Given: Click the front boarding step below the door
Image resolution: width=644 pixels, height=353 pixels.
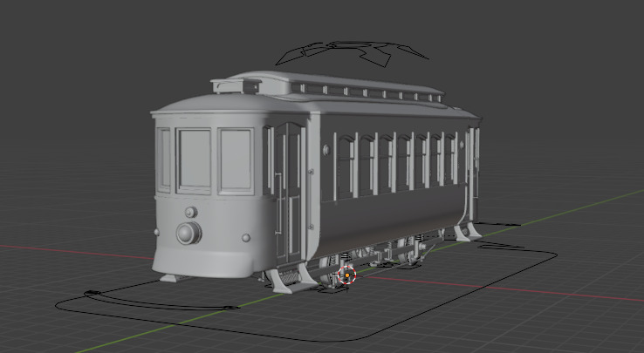Looking at the screenshot, I should tap(291, 279).
